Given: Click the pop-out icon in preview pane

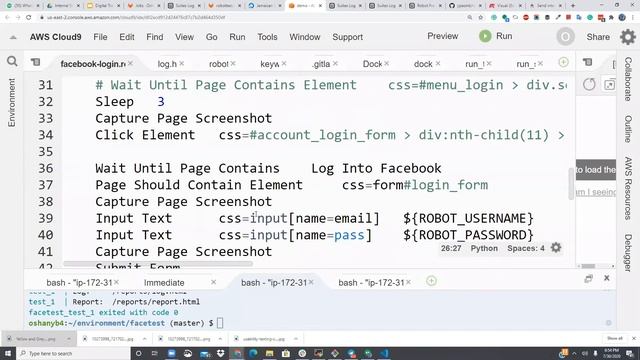Looking at the screenshot, I should (x=609, y=84).
